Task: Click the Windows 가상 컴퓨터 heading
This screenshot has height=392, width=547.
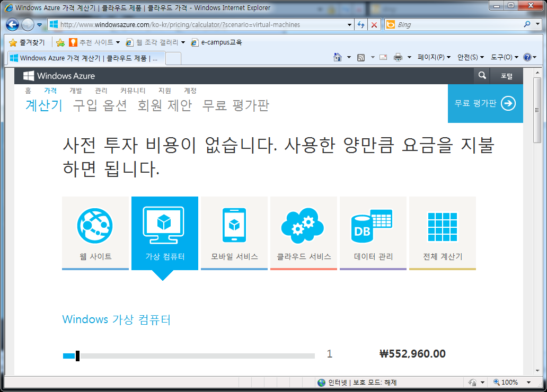Action: click(117, 319)
